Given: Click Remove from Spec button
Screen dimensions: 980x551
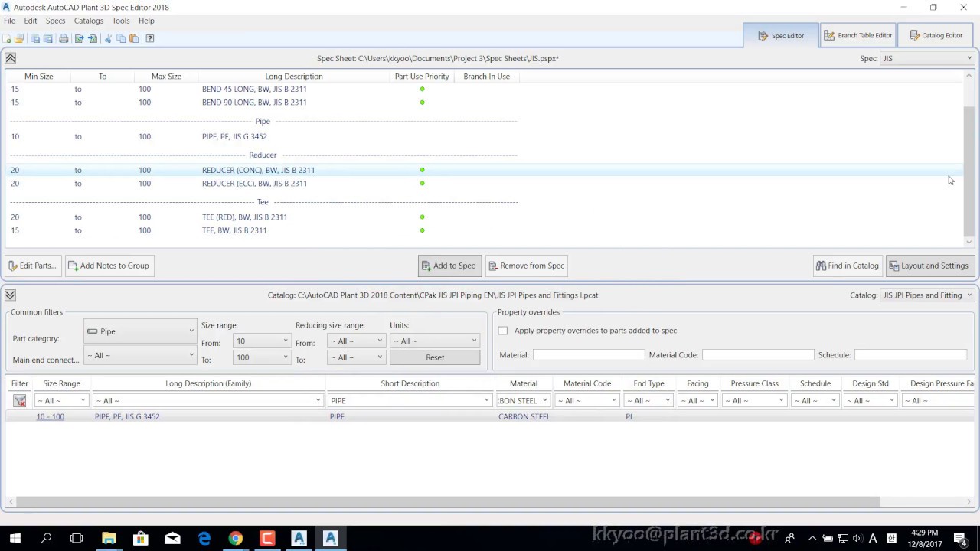Looking at the screenshot, I should (x=526, y=266).
